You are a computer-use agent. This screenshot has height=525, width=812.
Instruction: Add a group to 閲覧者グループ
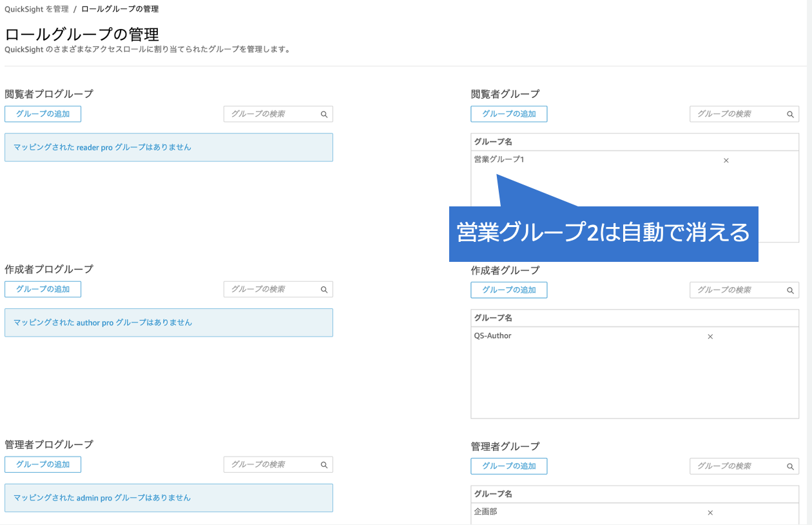(x=509, y=114)
